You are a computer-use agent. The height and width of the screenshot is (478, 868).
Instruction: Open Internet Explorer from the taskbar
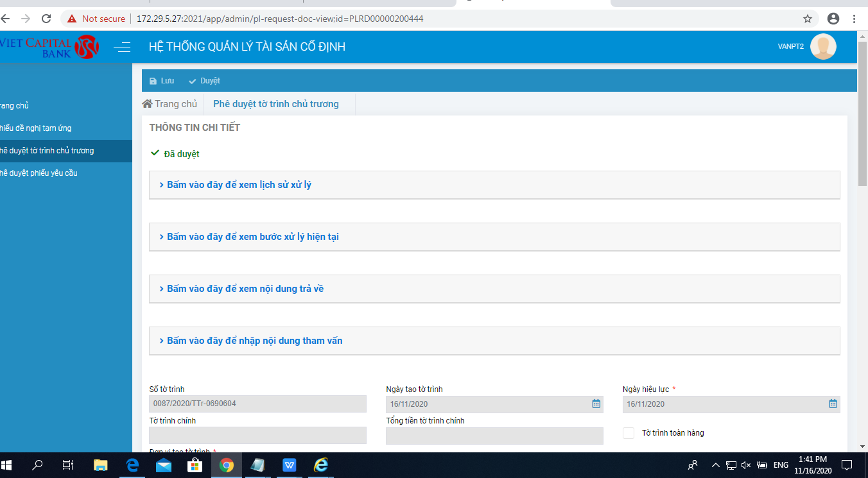point(320,465)
